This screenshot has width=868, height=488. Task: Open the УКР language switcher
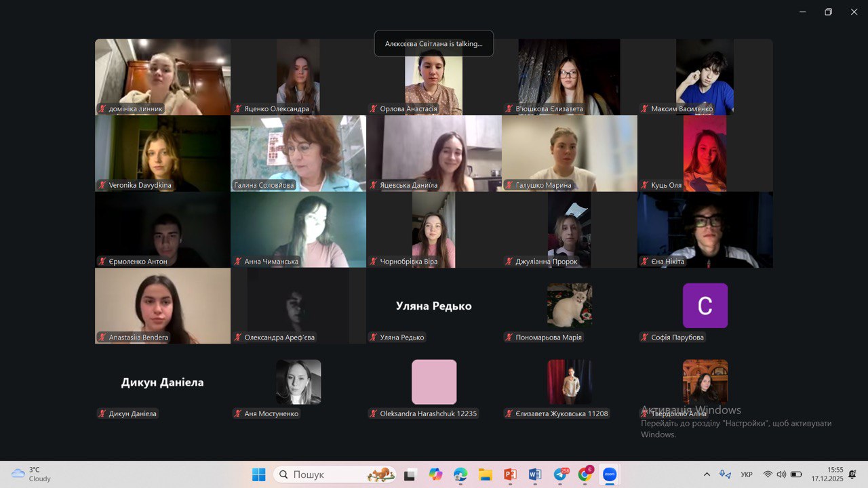[747, 474]
